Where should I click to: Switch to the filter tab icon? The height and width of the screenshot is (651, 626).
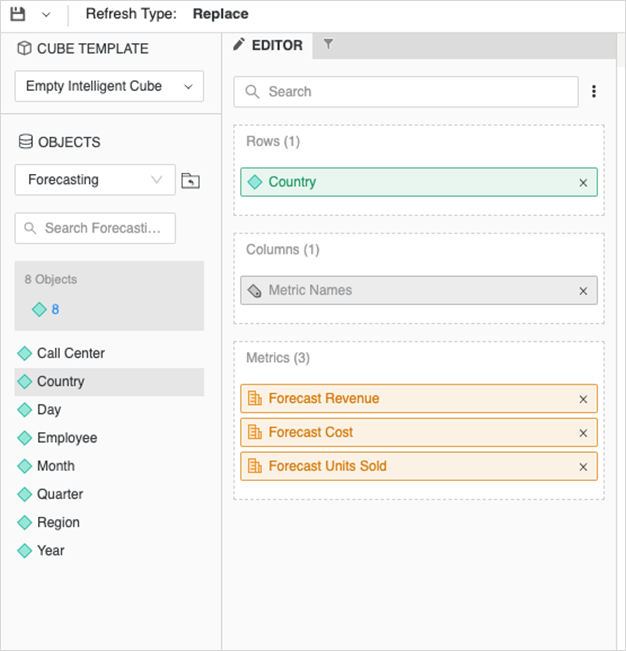click(329, 45)
